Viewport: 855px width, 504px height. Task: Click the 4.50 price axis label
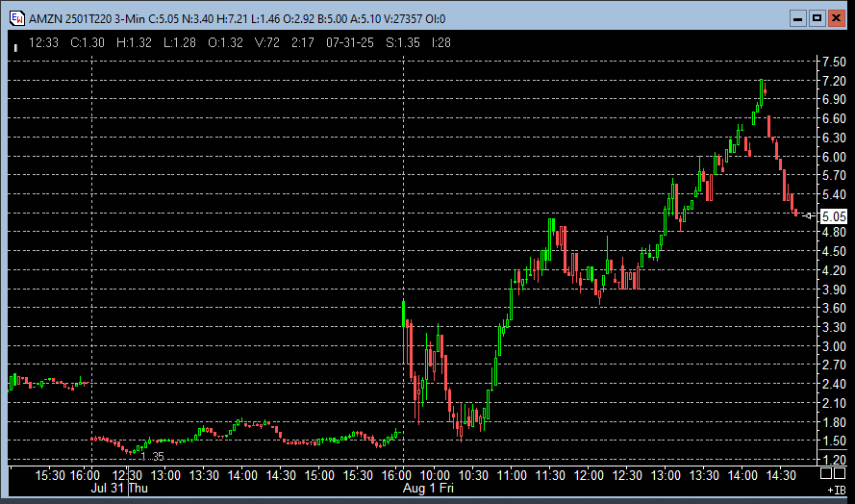coord(834,251)
